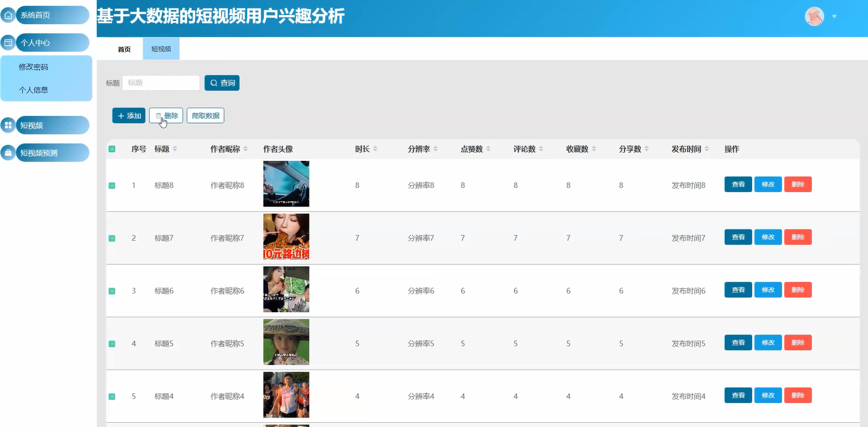The height and width of the screenshot is (427, 868).
Task: Click the 标题 search input field
Action: tap(161, 83)
